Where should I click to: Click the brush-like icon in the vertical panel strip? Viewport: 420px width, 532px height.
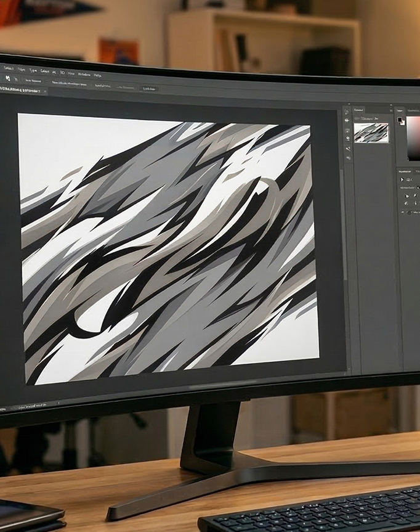(348, 149)
